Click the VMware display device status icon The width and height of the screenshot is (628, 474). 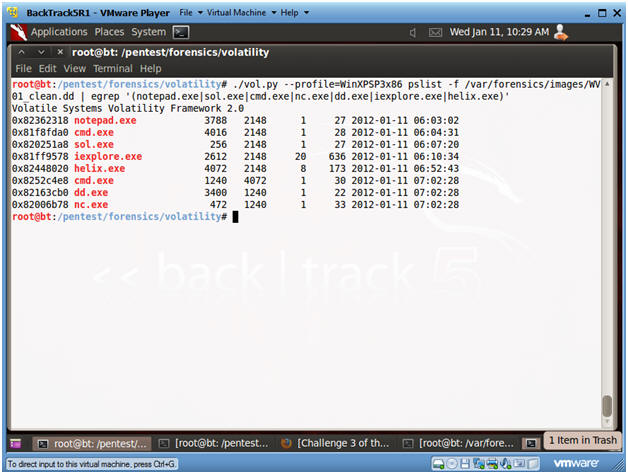[519, 464]
